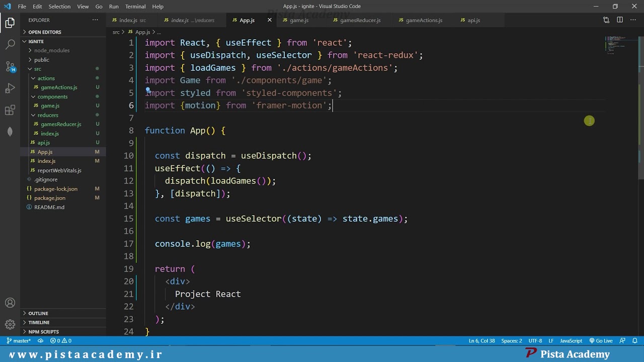Screen dimensions: 644x362
Task: Open errors and warnings count in status bar
Action: 61,341
